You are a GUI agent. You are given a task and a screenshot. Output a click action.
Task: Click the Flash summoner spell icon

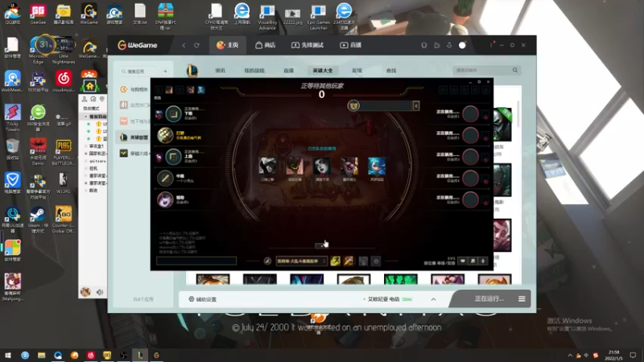[x=335, y=261]
